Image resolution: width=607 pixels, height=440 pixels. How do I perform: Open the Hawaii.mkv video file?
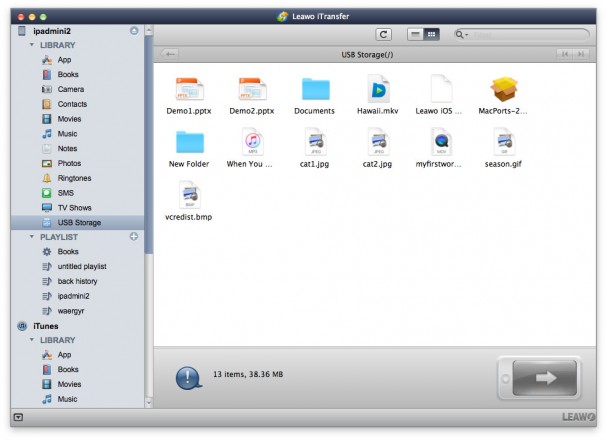click(379, 91)
